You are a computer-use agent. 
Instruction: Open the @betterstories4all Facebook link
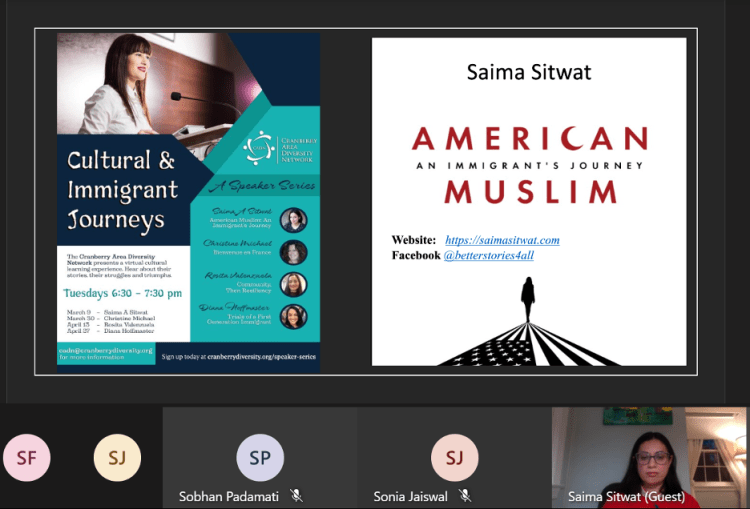(488, 255)
